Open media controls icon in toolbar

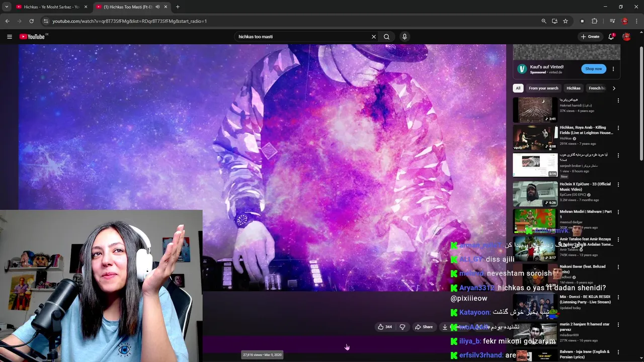(x=612, y=21)
